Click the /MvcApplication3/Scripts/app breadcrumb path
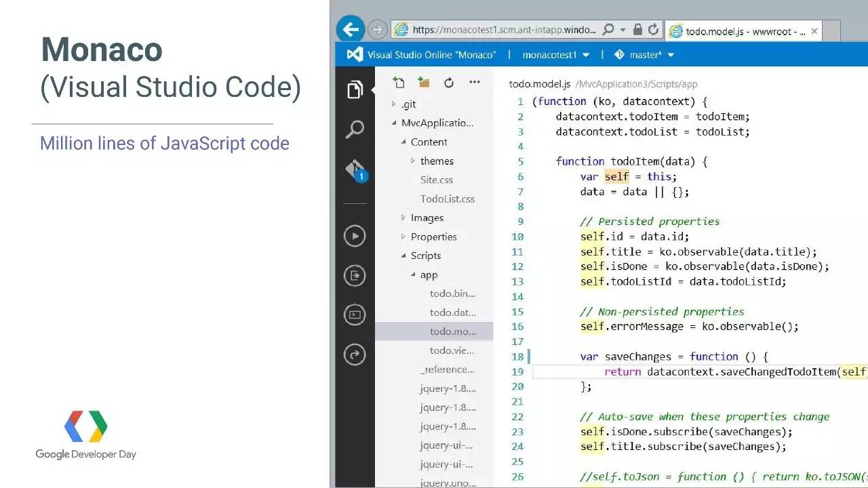The width and height of the screenshot is (868, 488). [x=636, y=85]
